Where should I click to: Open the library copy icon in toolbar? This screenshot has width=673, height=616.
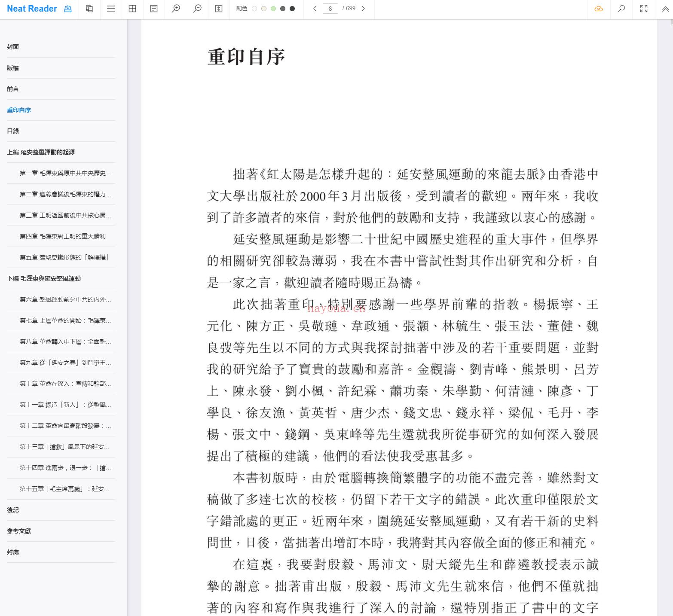[x=89, y=9]
